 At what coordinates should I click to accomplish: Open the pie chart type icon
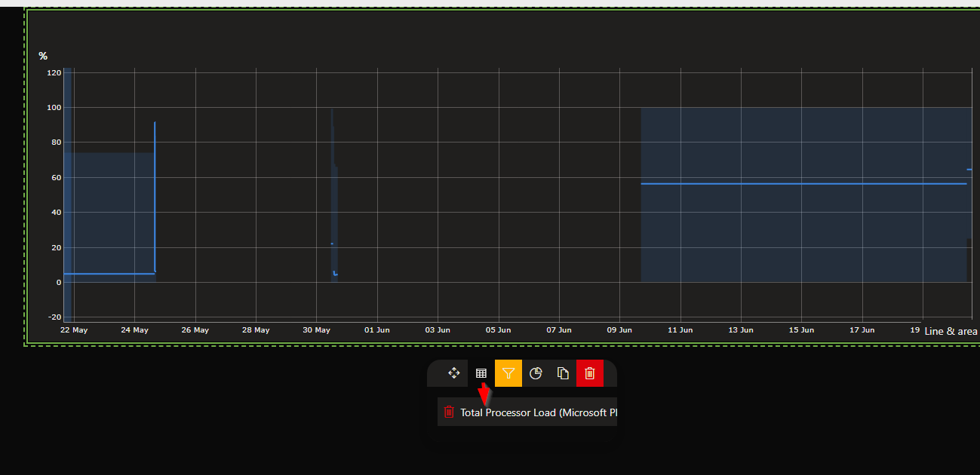pyautogui.click(x=536, y=373)
